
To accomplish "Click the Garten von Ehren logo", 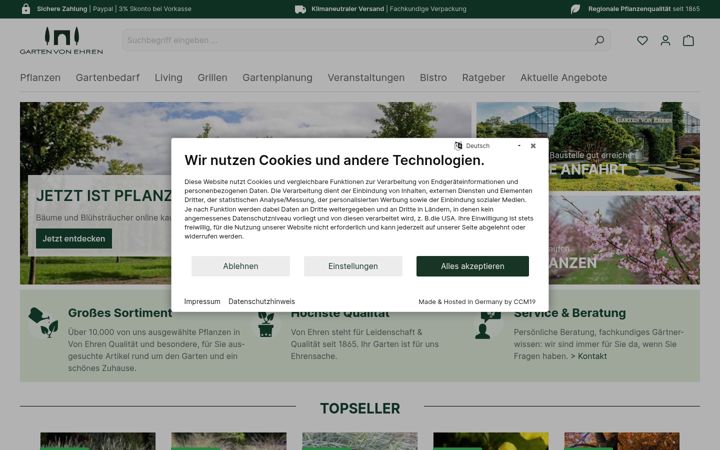I will pyautogui.click(x=62, y=40).
